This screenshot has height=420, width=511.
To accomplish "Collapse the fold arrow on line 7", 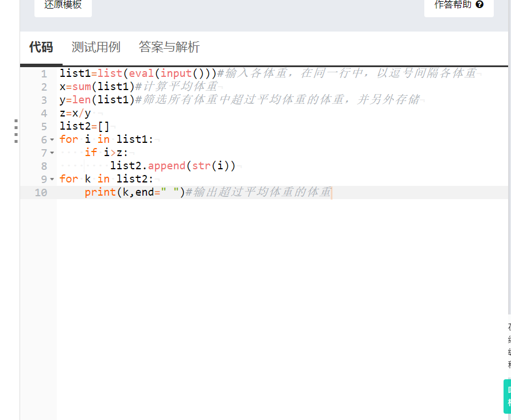I will tap(52, 153).
